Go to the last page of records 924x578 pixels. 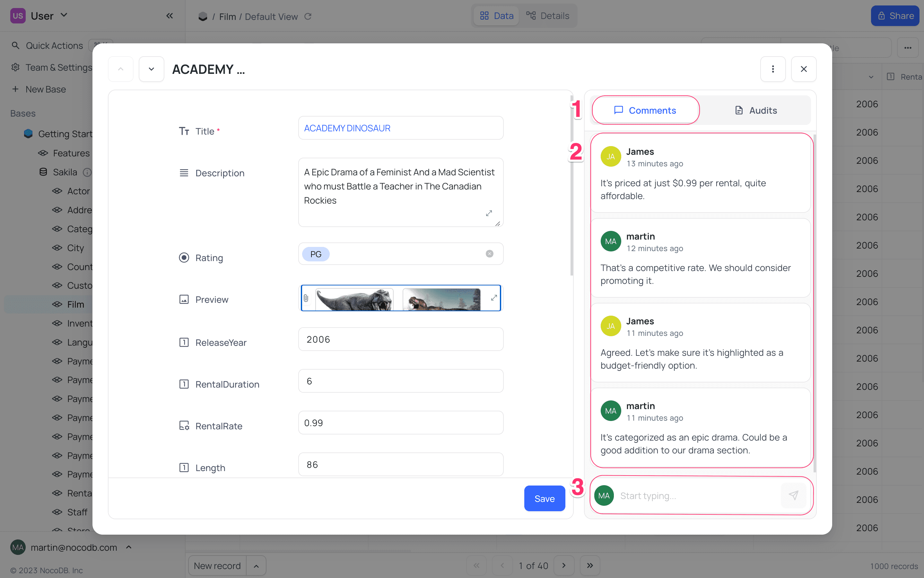(x=590, y=565)
